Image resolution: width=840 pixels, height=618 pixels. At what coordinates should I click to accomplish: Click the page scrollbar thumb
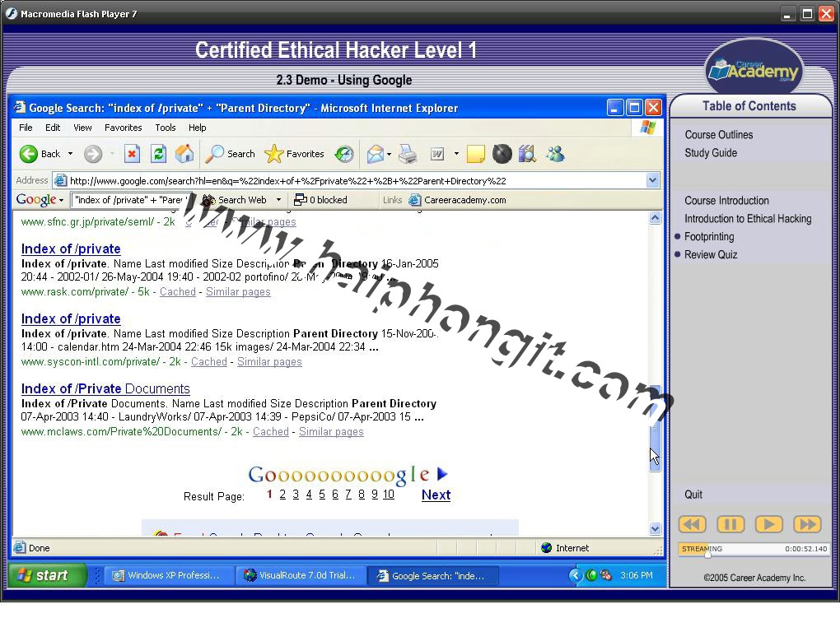[655, 428]
